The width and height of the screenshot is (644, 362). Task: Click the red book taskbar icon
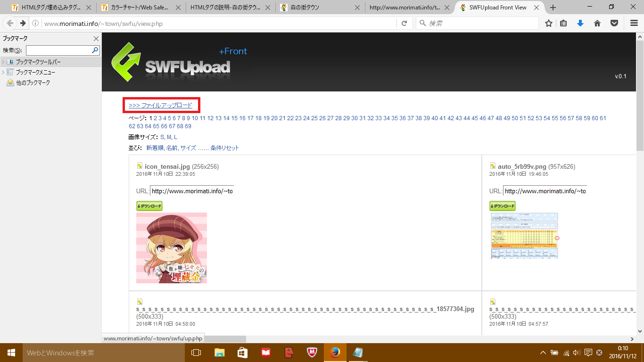click(265, 353)
